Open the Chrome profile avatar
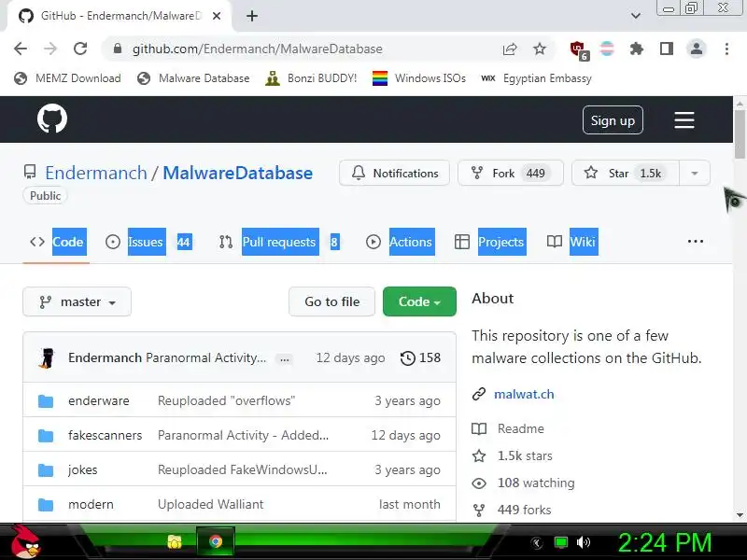The height and width of the screenshot is (560, 747). [696, 49]
